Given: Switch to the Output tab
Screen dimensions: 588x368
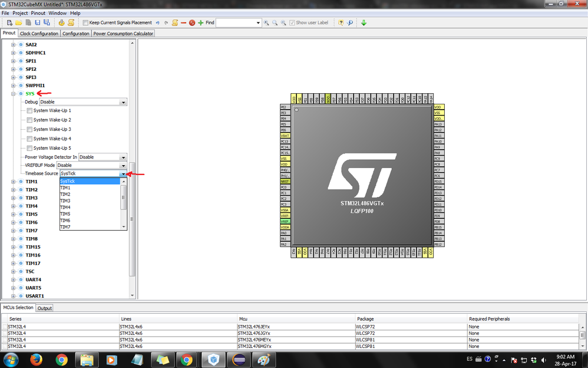Looking at the screenshot, I should (x=45, y=308).
